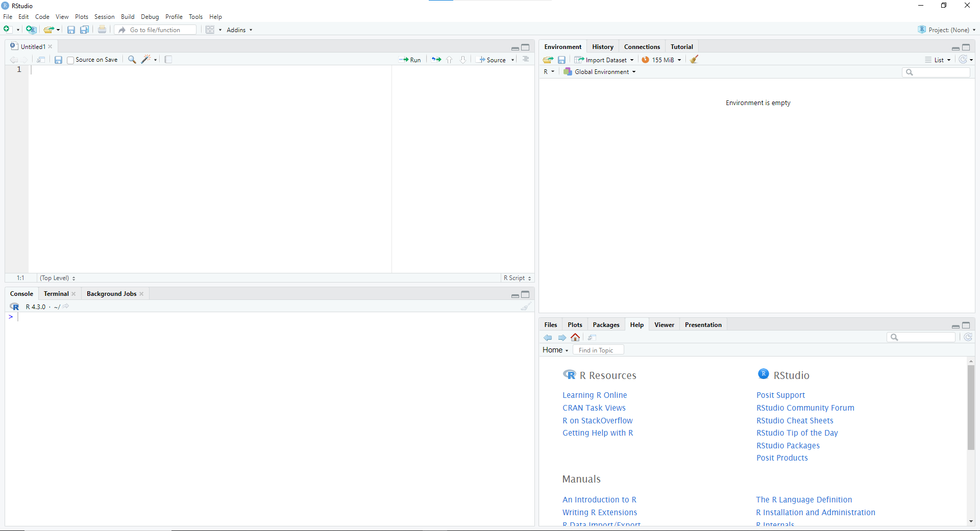Open the (Top Level) scope dropdown
Viewport: 980px width, 531px height.
[58, 278]
